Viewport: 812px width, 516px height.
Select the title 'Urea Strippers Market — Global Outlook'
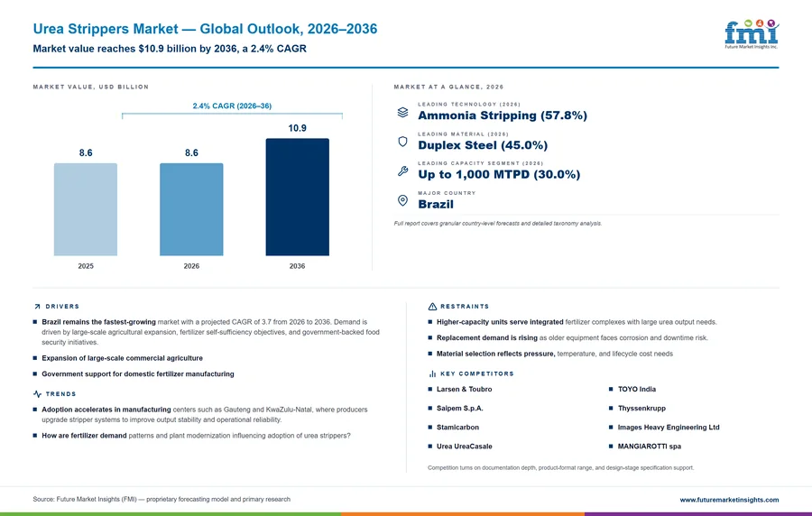[205, 29]
